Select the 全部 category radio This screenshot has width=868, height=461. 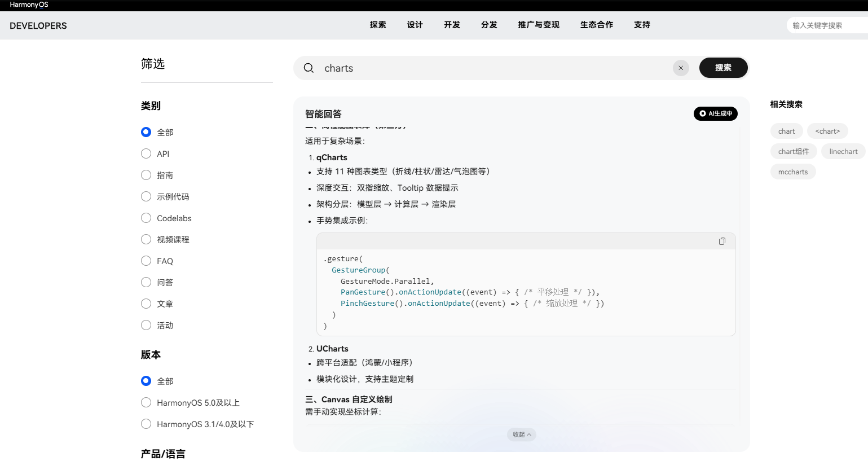pos(146,132)
